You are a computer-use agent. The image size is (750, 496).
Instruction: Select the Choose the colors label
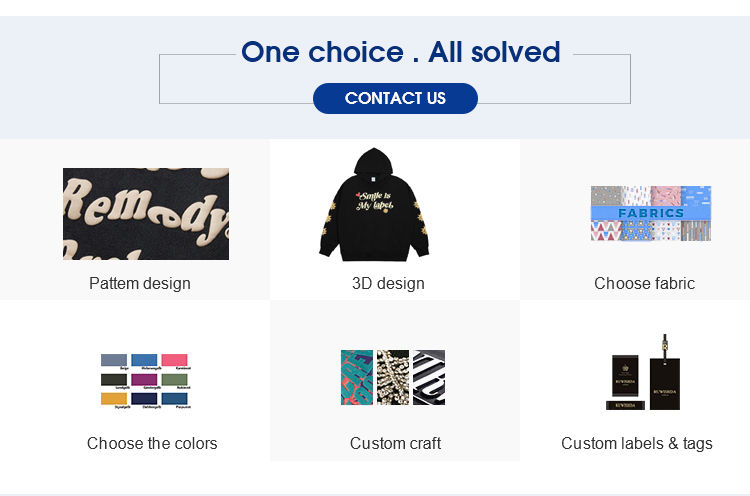click(x=152, y=443)
